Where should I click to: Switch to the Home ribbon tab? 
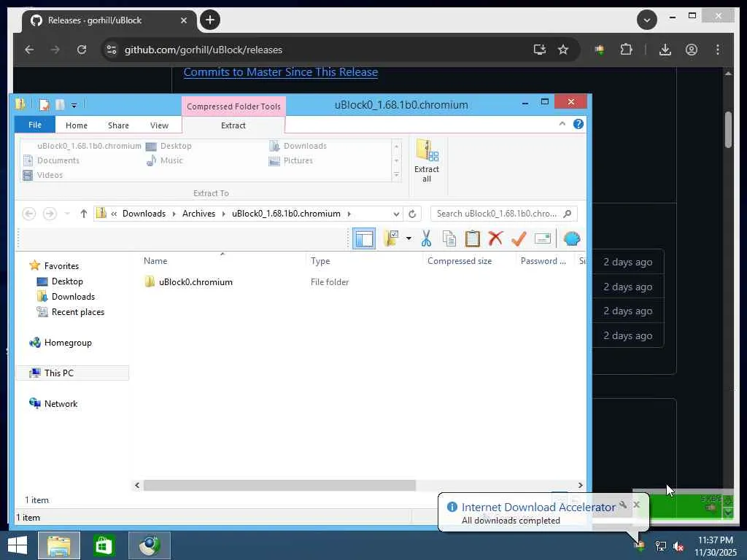point(76,125)
